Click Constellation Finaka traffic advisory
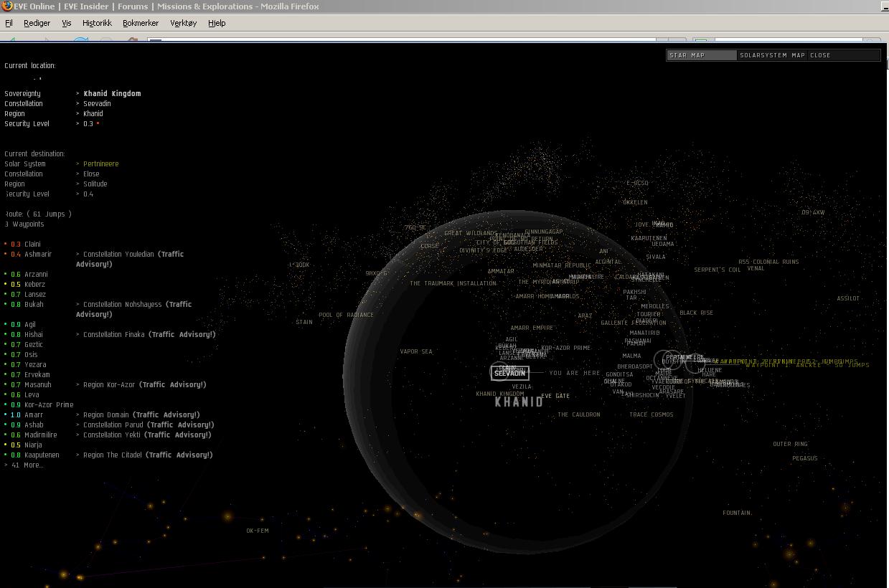This screenshot has width=889, height=588. 149,334
